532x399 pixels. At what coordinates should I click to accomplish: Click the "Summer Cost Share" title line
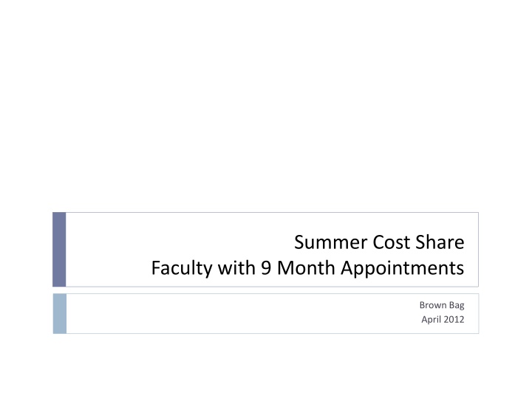pos(379,241)
